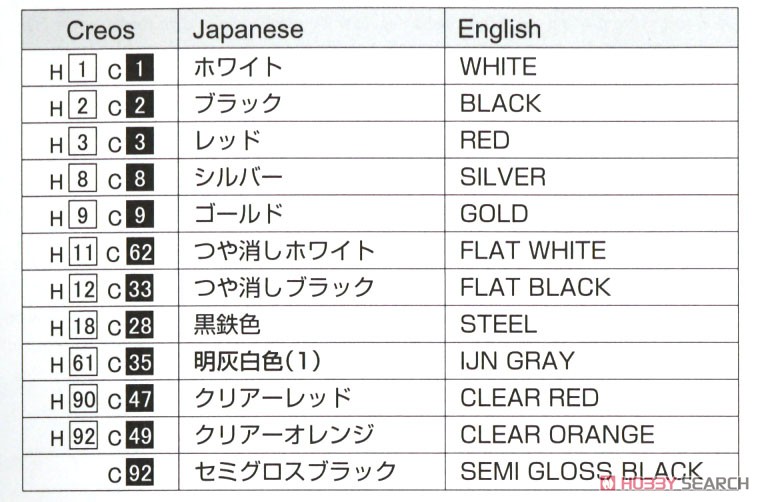Select the Creos column header
This screenshot has height=502, width=760.
(x=100, y=30)
